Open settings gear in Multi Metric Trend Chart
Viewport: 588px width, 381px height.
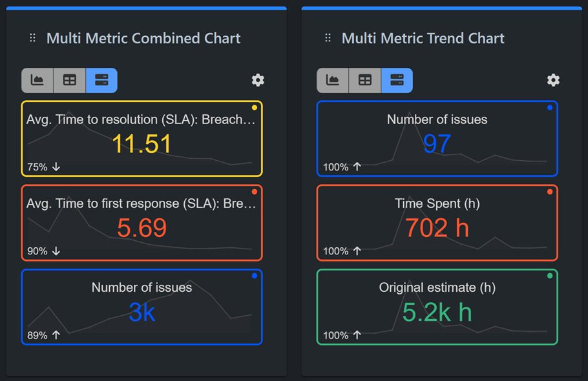point(553,80)
